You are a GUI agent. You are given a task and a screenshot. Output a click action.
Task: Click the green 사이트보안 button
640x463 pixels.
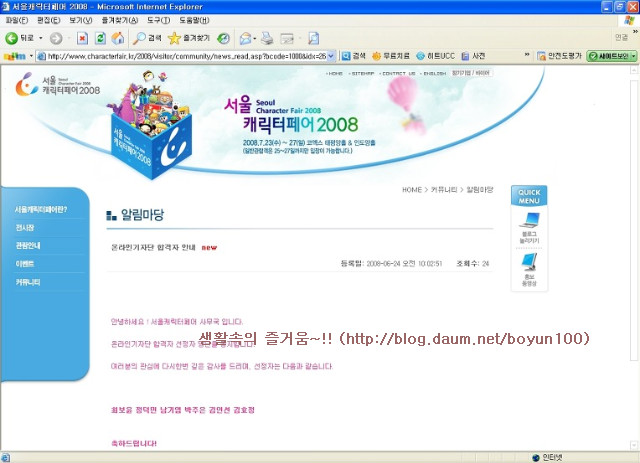(609, 56)
